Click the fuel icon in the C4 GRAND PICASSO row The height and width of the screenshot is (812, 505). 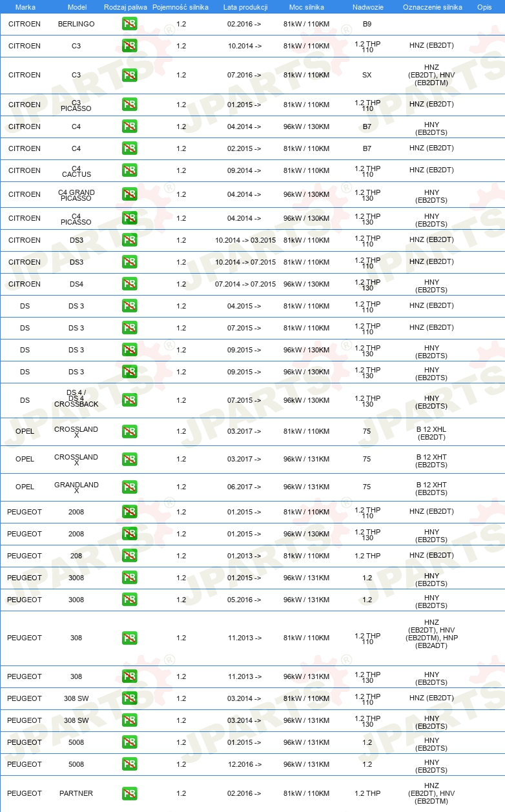coord(129,195)
